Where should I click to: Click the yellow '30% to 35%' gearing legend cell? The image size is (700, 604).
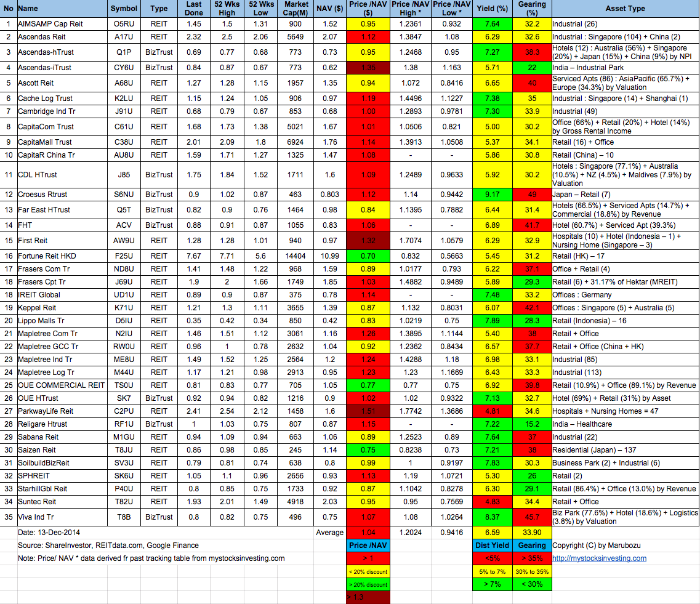pyautogui.click(x=532, y=571)
